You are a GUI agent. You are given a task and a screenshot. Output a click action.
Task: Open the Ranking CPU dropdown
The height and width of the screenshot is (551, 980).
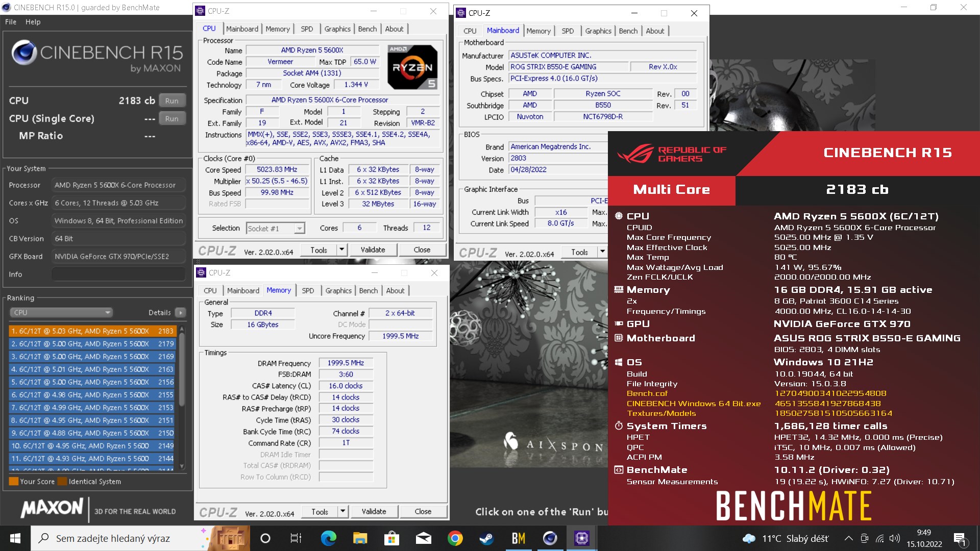point(61,312)
